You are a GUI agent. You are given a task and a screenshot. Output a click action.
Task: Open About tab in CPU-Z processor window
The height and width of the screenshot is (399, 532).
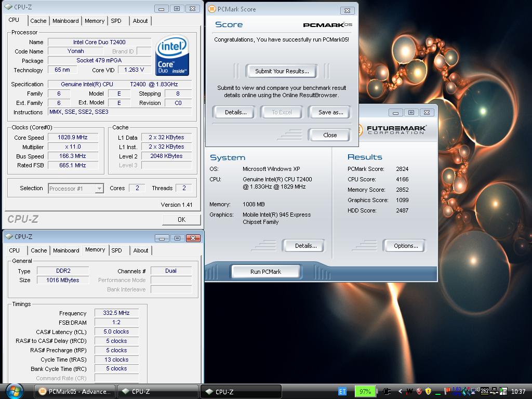(140, 21)
